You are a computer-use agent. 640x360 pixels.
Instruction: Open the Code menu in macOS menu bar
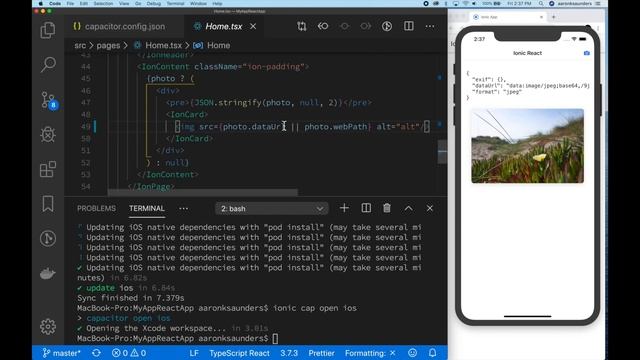pyautogui.click(x=55, y=3)
